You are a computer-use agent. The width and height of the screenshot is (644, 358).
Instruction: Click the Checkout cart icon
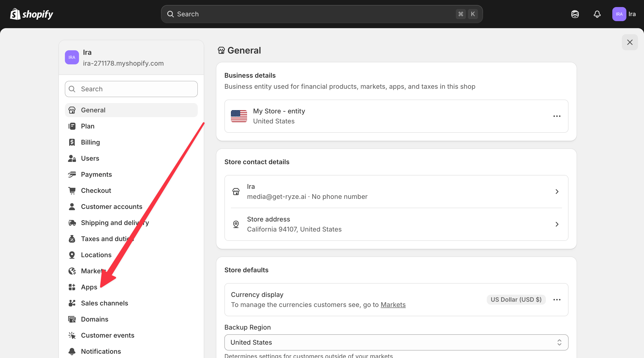tap(72, 191)
